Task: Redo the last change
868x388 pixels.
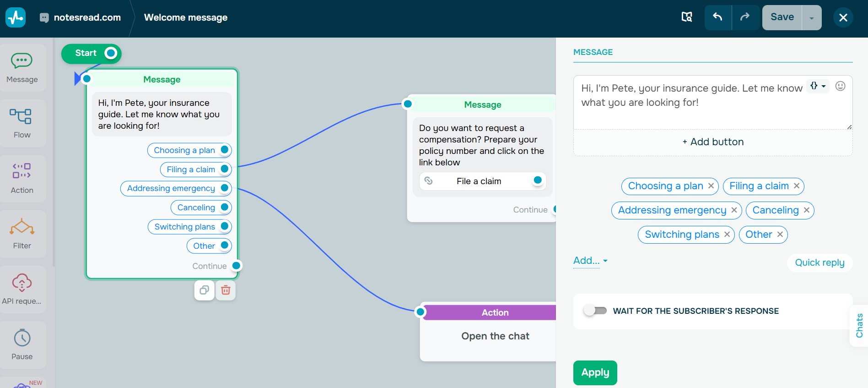Action: click(745, 17)
